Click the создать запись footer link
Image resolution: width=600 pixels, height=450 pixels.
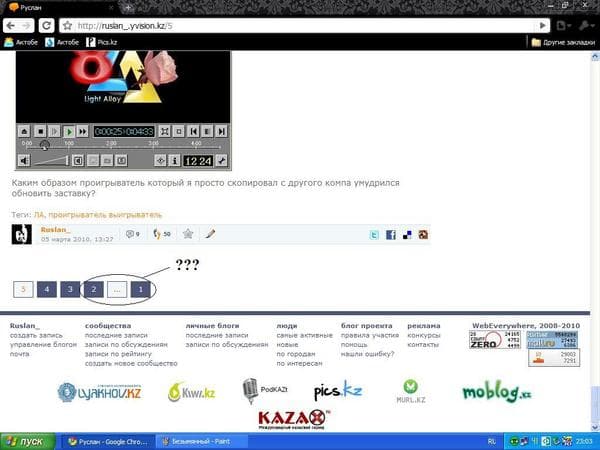(36, 335)
